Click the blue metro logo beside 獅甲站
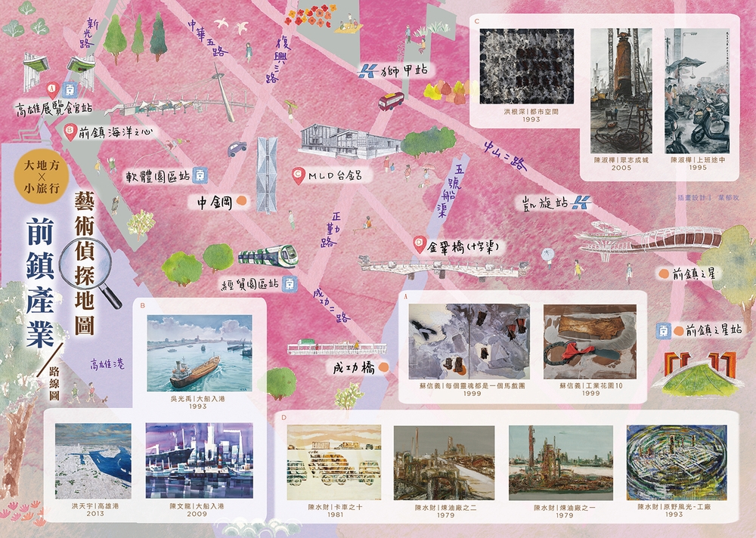Screen dimensions: 756x538 [x=367, y=71]
